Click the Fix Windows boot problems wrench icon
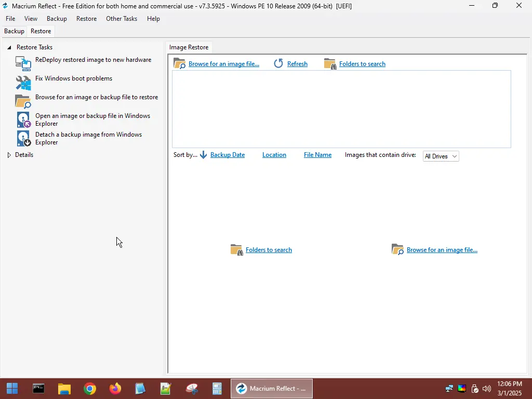 click(23, 83)
